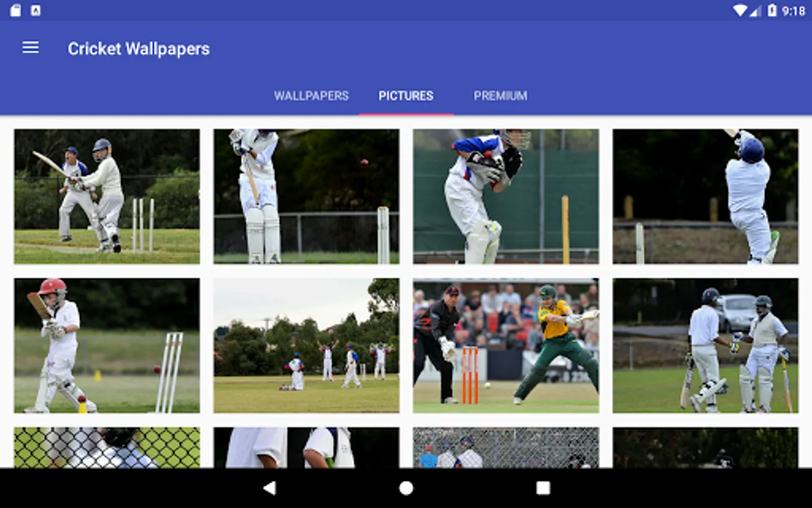Open the Premium tab

coord(500,96)
